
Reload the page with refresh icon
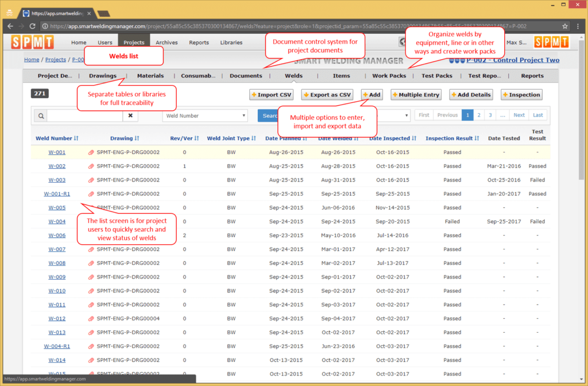33,26
